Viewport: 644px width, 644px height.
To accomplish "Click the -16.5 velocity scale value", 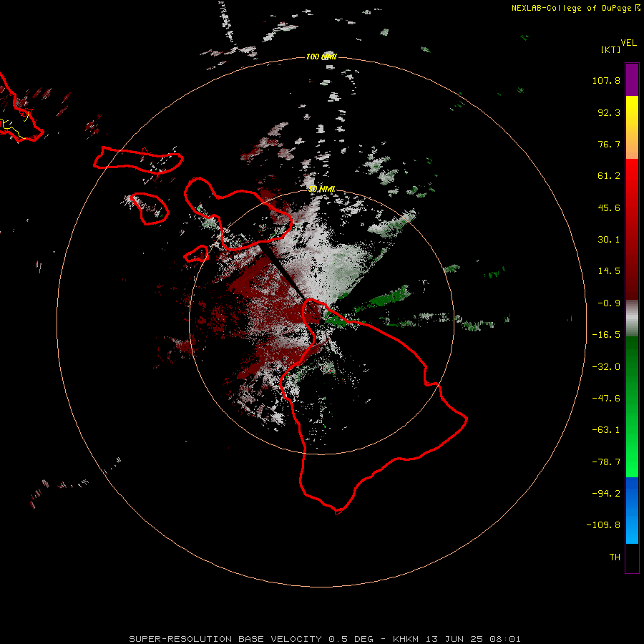I will [x=606, y=335].
